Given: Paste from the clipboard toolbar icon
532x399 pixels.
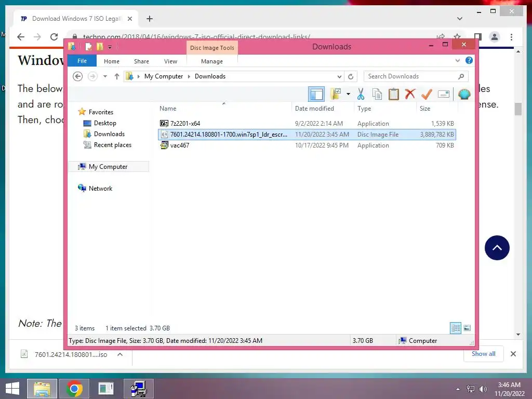Looking at the screenshot, I should tap(394, 94).
